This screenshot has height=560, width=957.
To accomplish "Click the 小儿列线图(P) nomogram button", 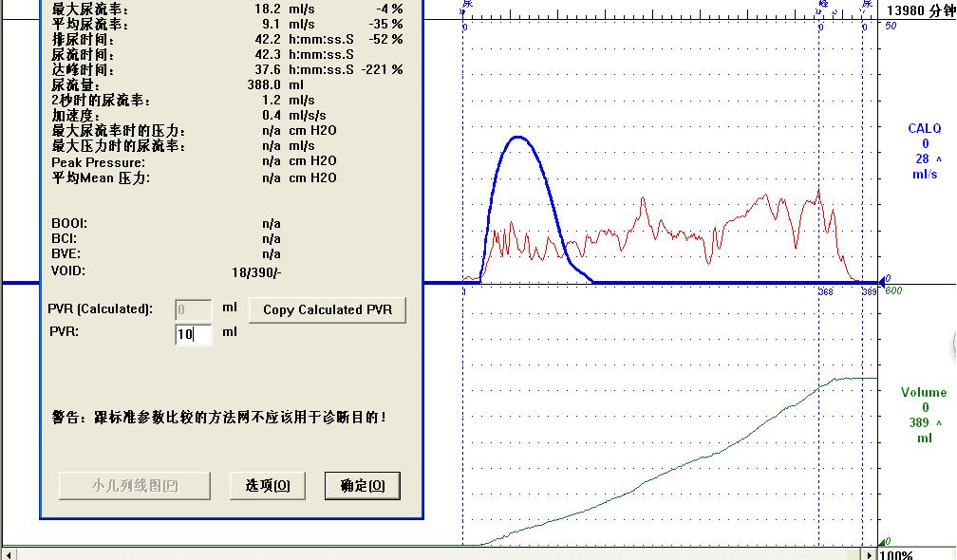I will 133,485.
